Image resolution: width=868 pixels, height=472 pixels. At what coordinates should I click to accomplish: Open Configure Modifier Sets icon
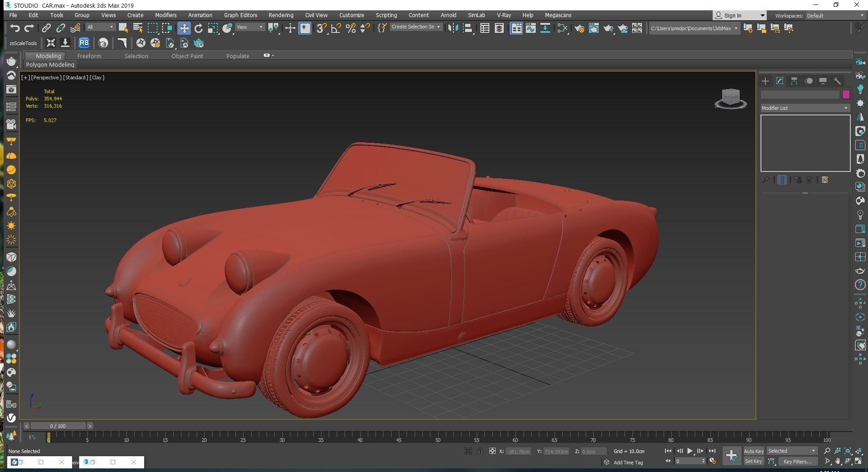(825, 180)
